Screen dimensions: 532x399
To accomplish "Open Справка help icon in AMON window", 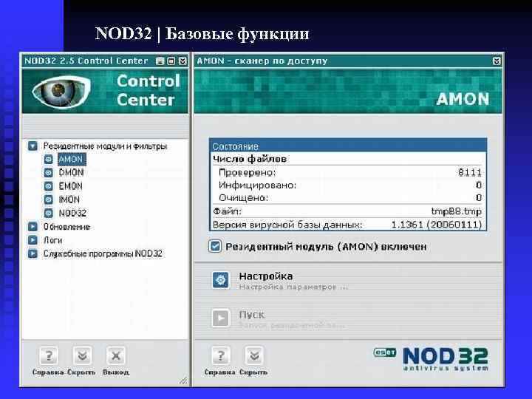I will pos(220,355).
